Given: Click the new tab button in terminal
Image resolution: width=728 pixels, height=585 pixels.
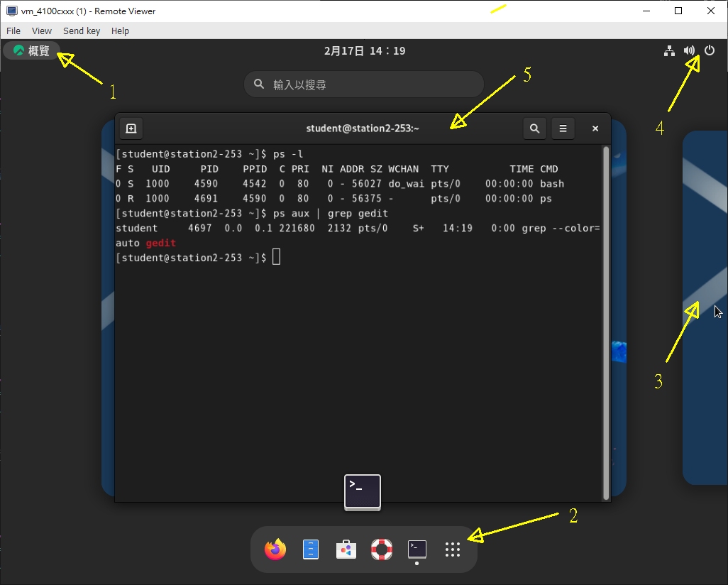Looking at the screenshot, I should [131, 129].
